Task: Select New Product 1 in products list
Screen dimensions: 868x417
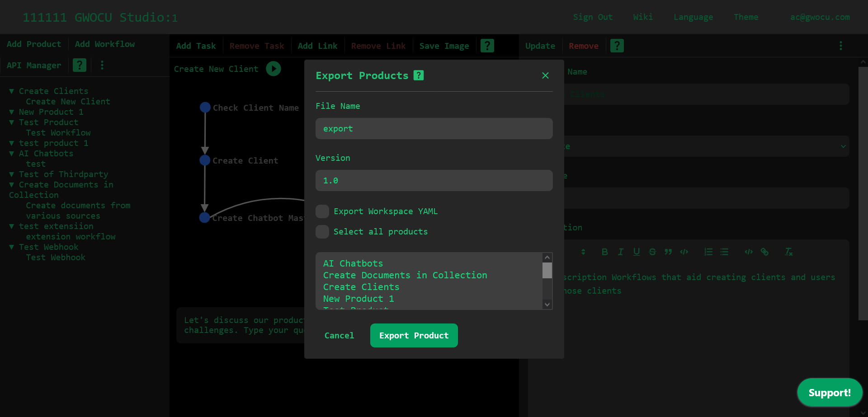Action: pos(359,299)
